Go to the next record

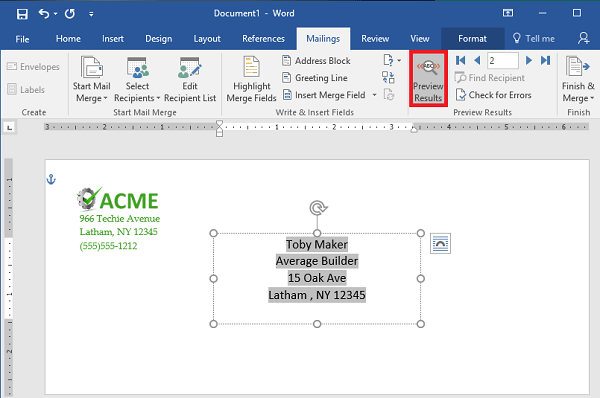tap(529, 60)
